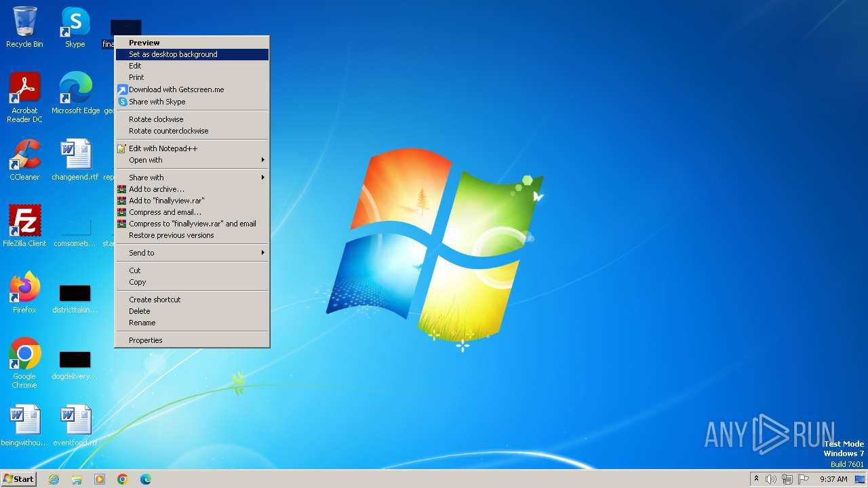The image size is (868, 488).
Task: Select Download with Getscreen.me
Action: (x=193, y=89)
